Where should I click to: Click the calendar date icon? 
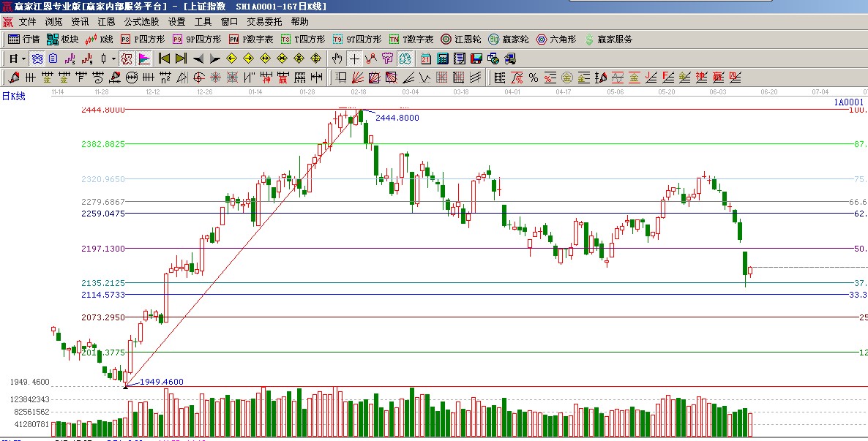(426, 59)
